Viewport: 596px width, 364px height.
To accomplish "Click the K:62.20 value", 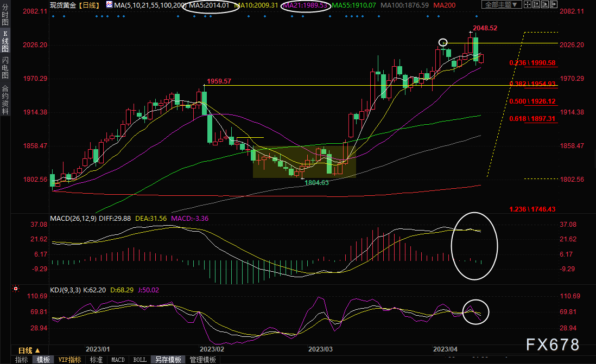I will click(94, 290).
